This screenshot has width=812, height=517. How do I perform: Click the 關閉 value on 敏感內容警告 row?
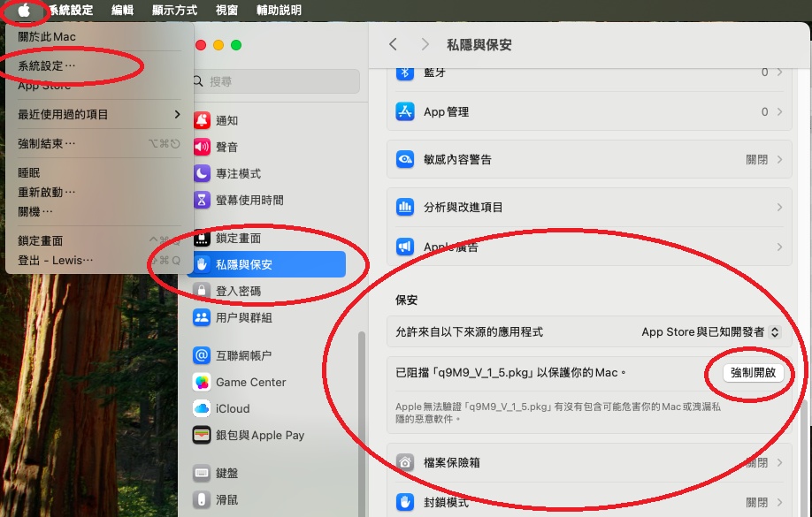pyautogui.click(x=756, y=159)
